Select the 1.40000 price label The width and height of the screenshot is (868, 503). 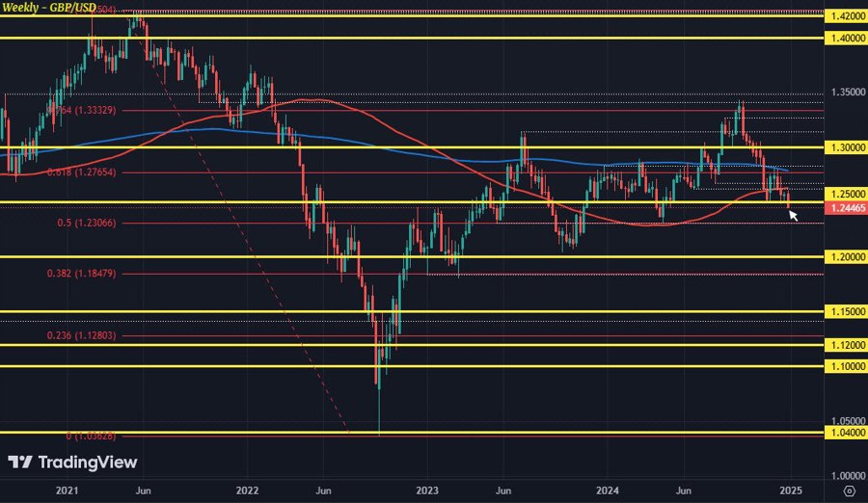pyautogui.click(x=845, y=39)
